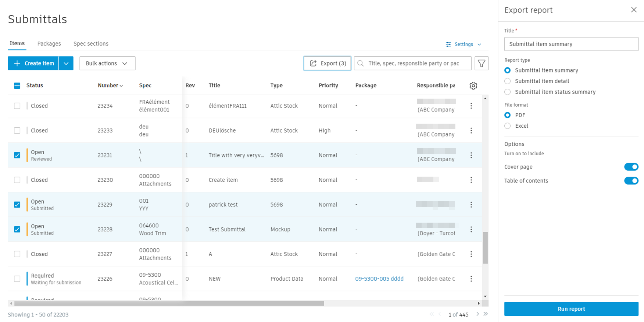Open more options for item 23233
This screenshot has height=322, width=644.
pos(471,131)
